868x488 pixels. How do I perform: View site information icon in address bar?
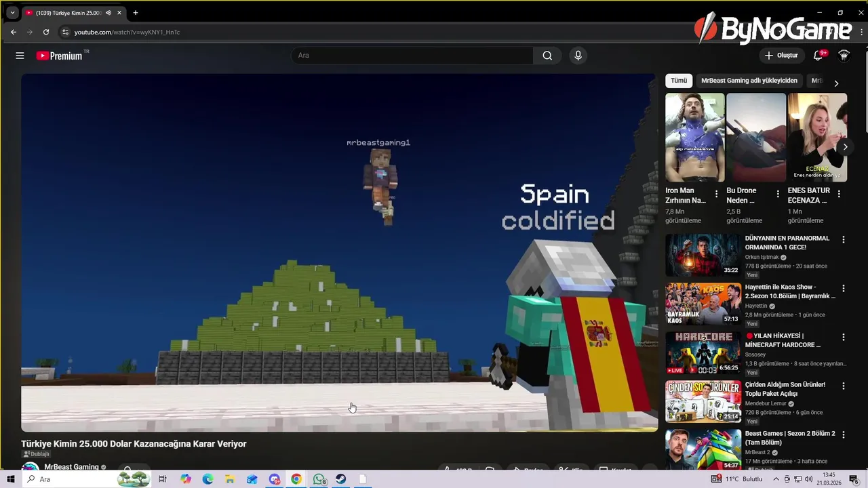tap(65, 32)
